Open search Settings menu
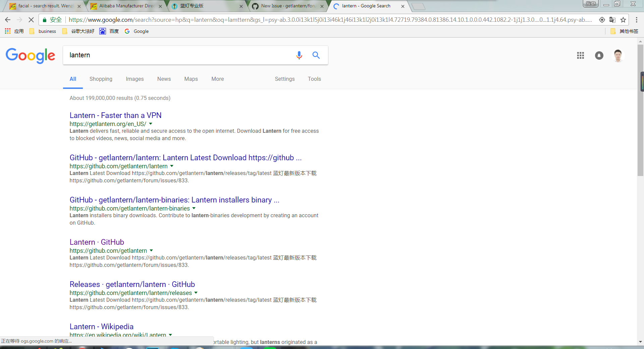Viewport: 644px width, 349px height. pos(285,79)
